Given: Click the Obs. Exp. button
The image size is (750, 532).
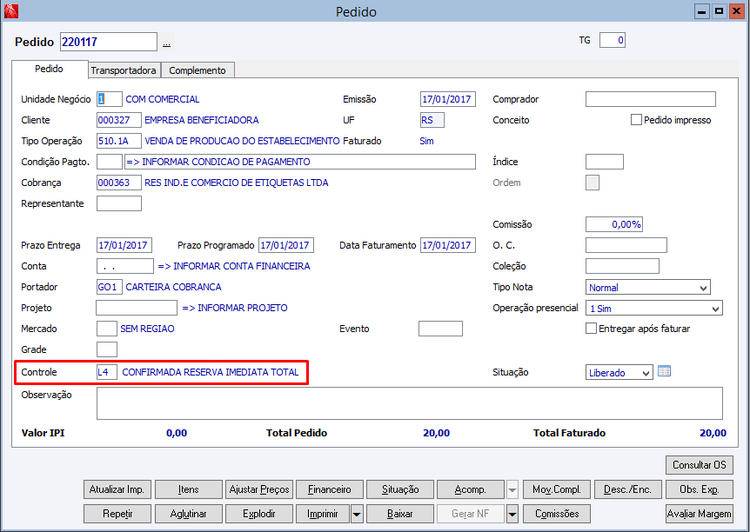Looking at the screenshot, I should click(699, 489).
